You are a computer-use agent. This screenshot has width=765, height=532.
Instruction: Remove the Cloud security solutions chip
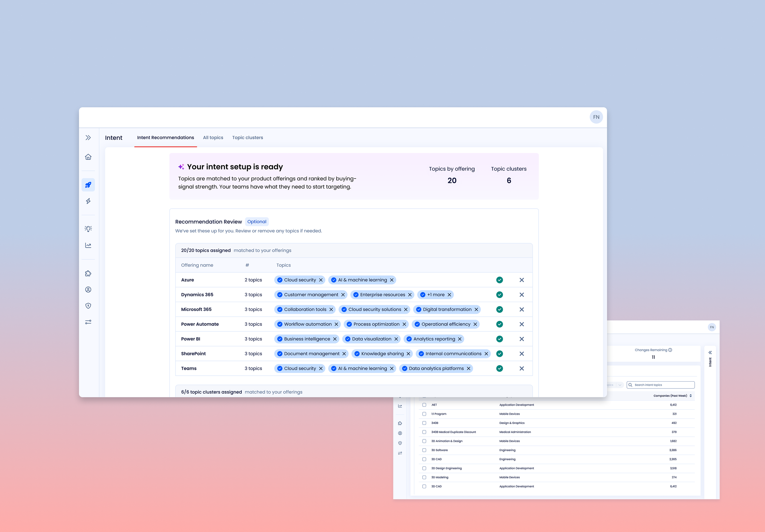coord(405,309)
